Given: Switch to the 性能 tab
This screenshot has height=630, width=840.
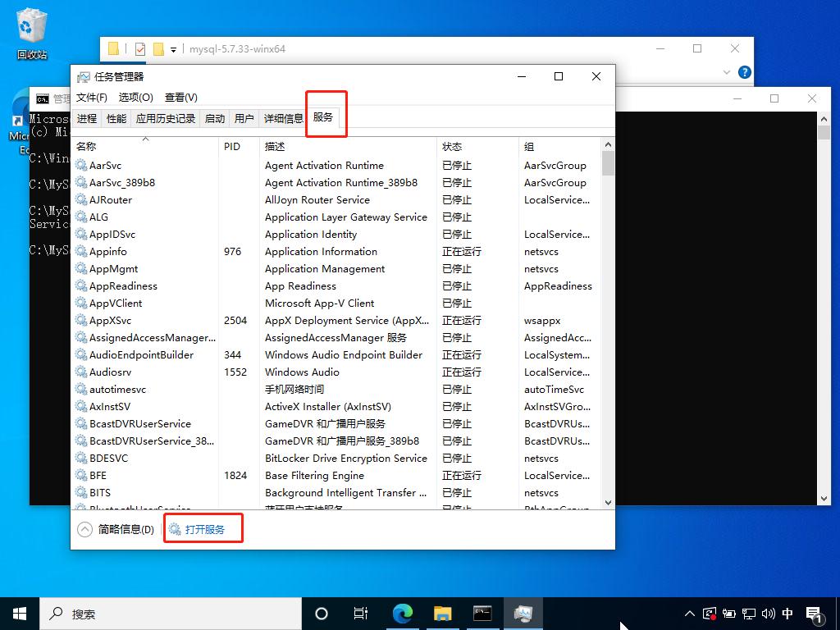Looking at the screenshot, I should tap(116, 118).
